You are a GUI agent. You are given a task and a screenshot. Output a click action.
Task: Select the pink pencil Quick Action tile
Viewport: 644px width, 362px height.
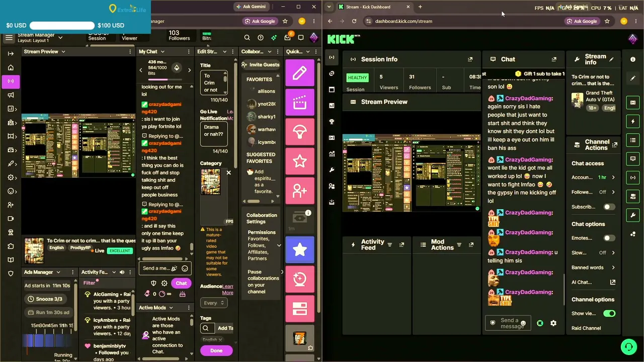tap(300, 73)
